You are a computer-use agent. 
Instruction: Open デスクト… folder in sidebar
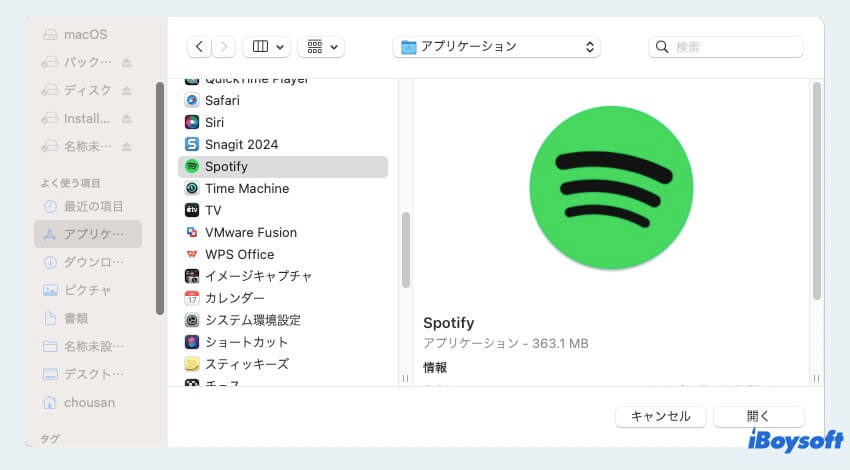click(88, 374)
